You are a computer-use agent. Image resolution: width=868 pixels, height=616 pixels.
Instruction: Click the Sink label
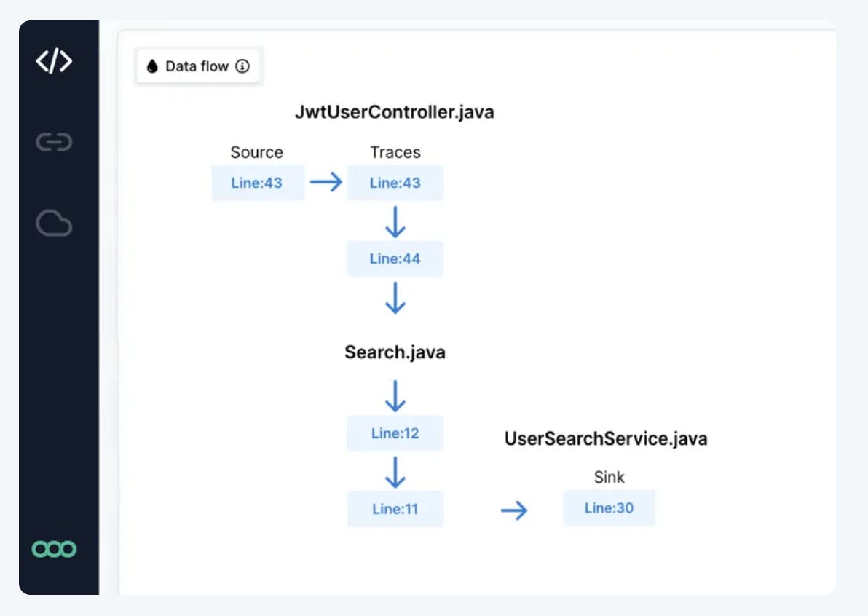click(x=609, y=478)
